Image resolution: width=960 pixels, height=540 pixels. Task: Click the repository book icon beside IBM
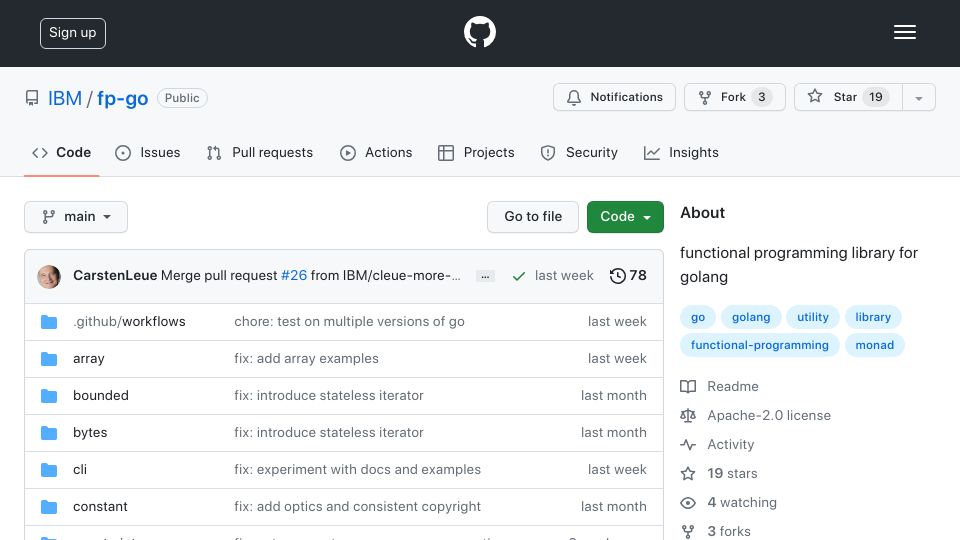click(x=32, y=98)
